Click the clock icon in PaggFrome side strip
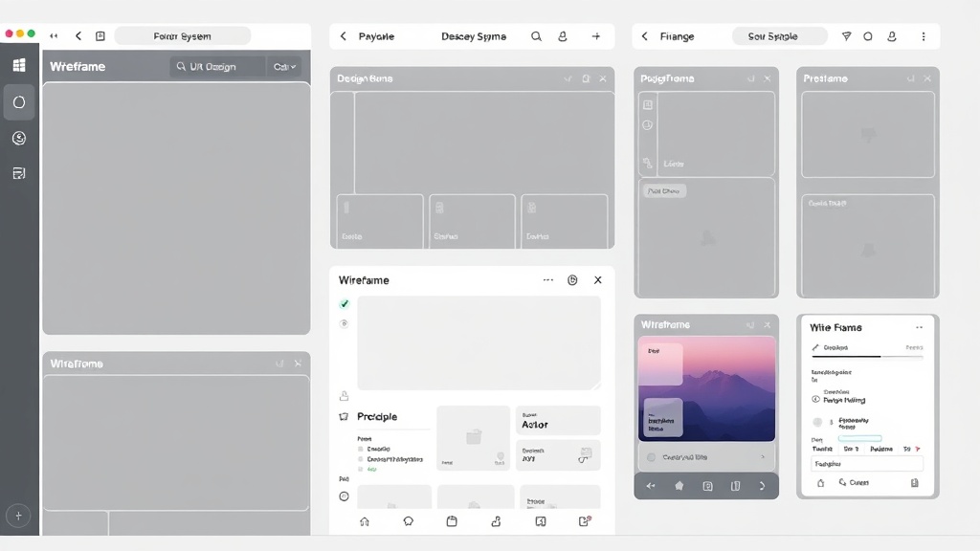 click(648, 125)
